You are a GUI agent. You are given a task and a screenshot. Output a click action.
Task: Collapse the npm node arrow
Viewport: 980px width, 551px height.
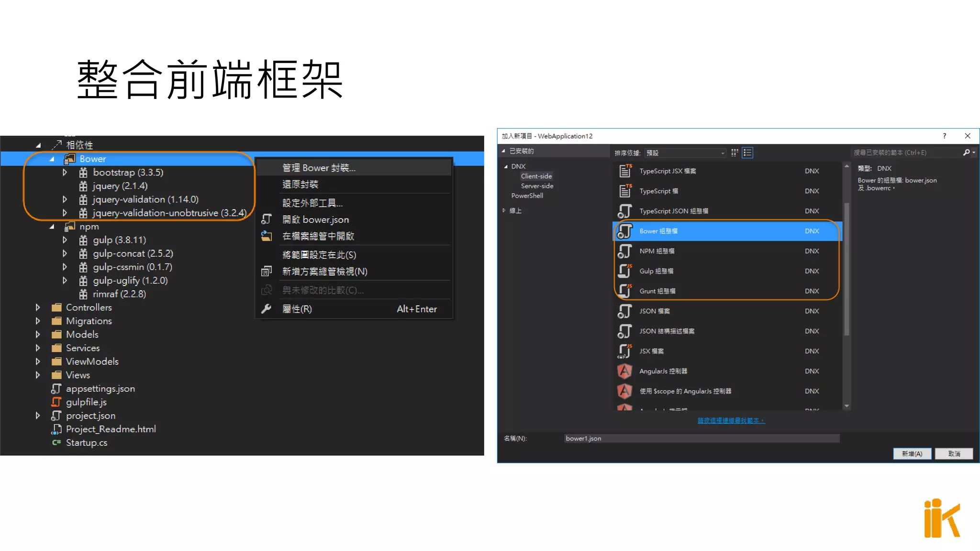coord(52,227)
